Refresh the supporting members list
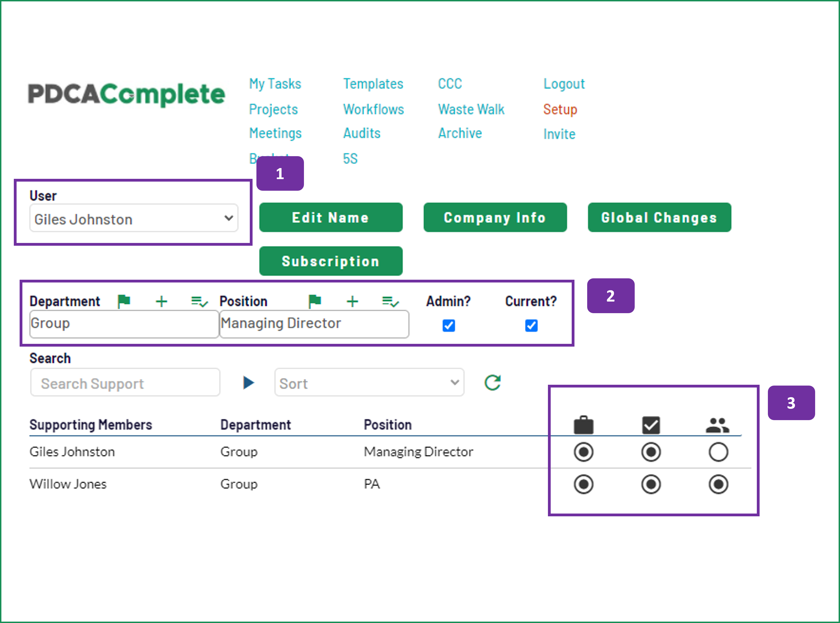 tap(492, 383)
